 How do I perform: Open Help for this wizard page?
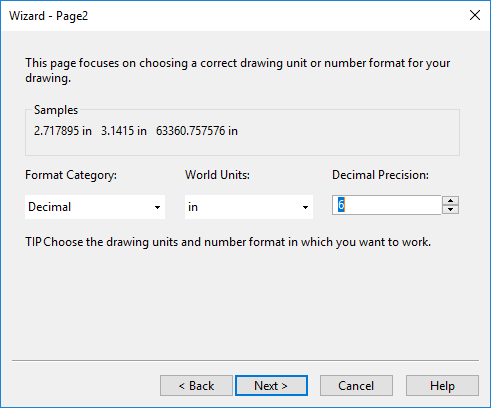[x=442, y=386]
